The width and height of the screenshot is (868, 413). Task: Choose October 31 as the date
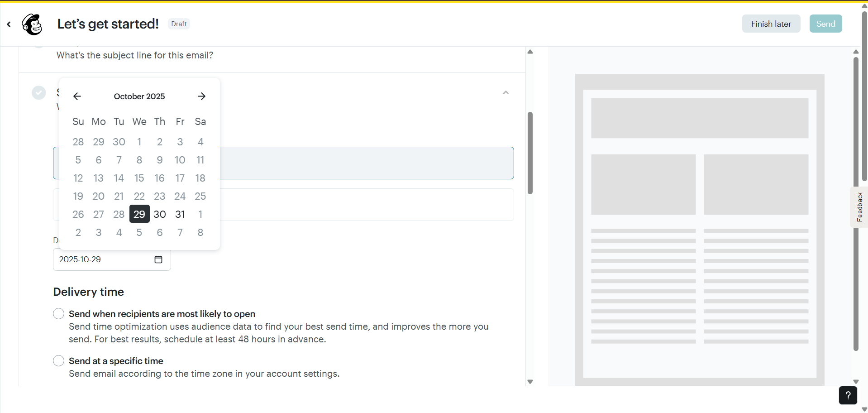(180, 214)
